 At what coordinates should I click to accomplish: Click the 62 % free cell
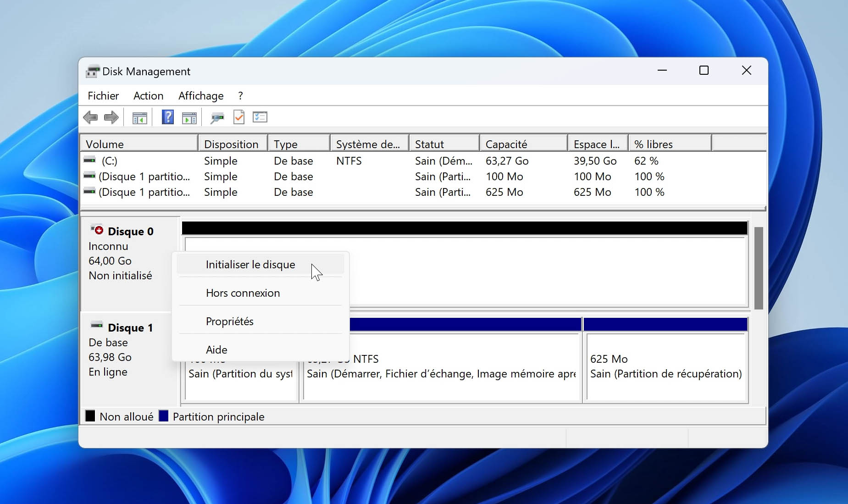[x=646, y=161]
